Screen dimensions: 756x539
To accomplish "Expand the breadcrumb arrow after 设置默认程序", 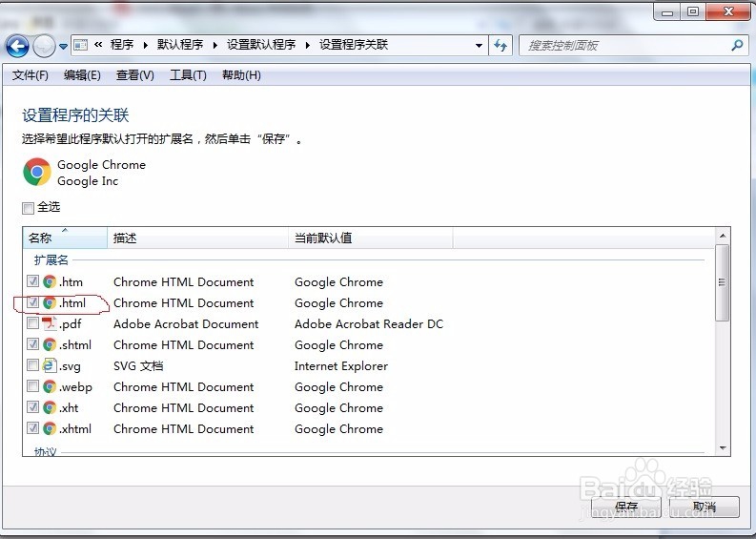I will tap(308, 46).
